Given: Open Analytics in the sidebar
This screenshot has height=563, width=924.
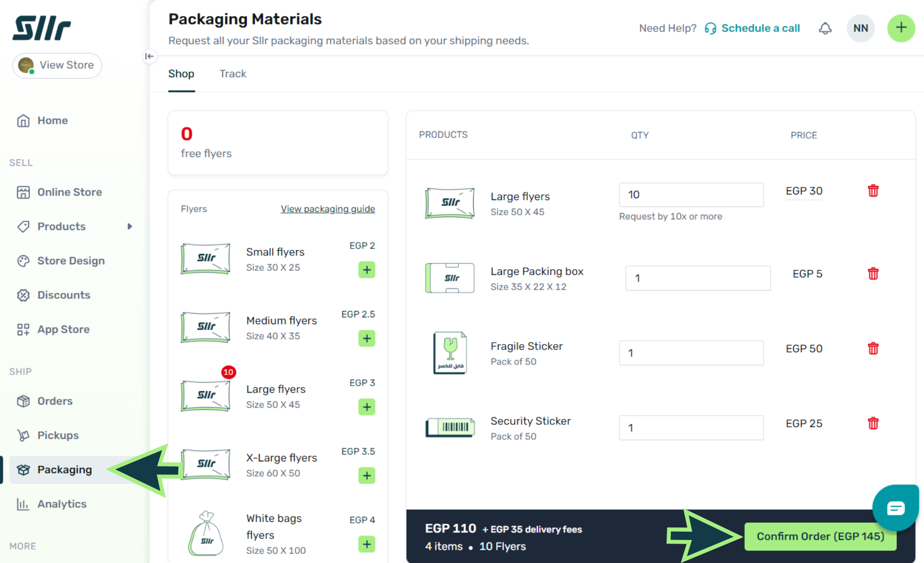Looking at the screenshot, I should [62, 504].
